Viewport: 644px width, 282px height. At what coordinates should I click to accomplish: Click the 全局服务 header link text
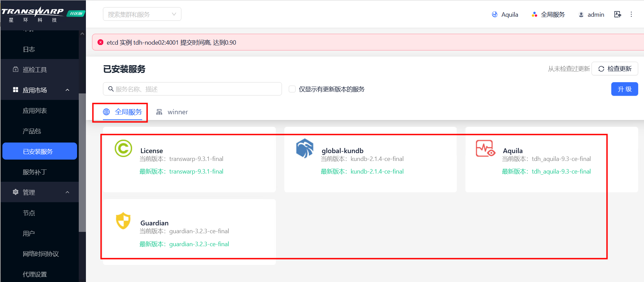click(x=553, y=14)
